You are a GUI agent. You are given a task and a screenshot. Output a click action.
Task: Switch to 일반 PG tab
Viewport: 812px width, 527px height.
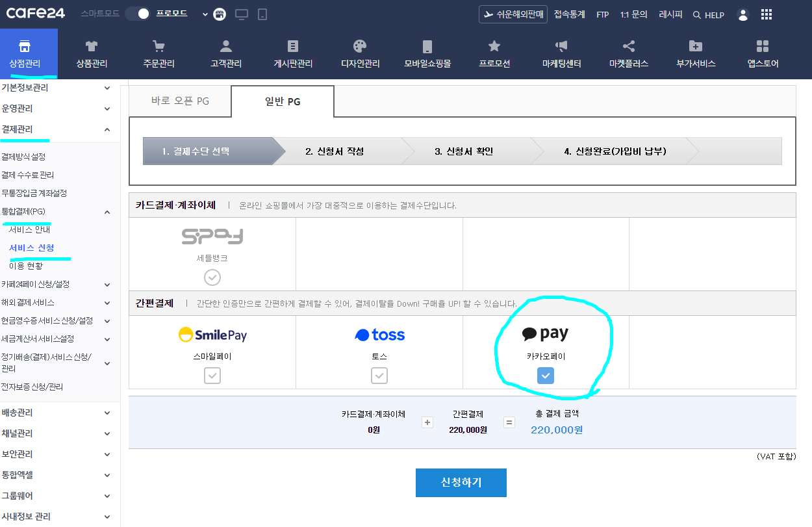coord(283,101)
